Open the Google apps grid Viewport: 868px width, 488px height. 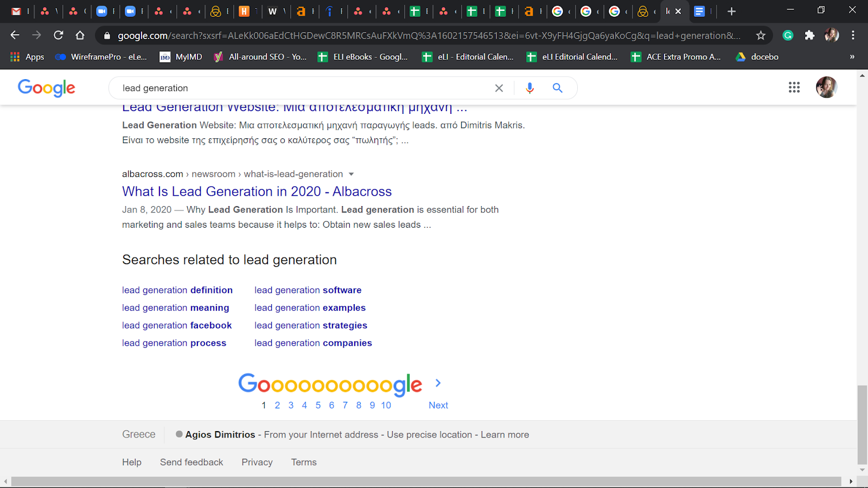coord(794,87)
